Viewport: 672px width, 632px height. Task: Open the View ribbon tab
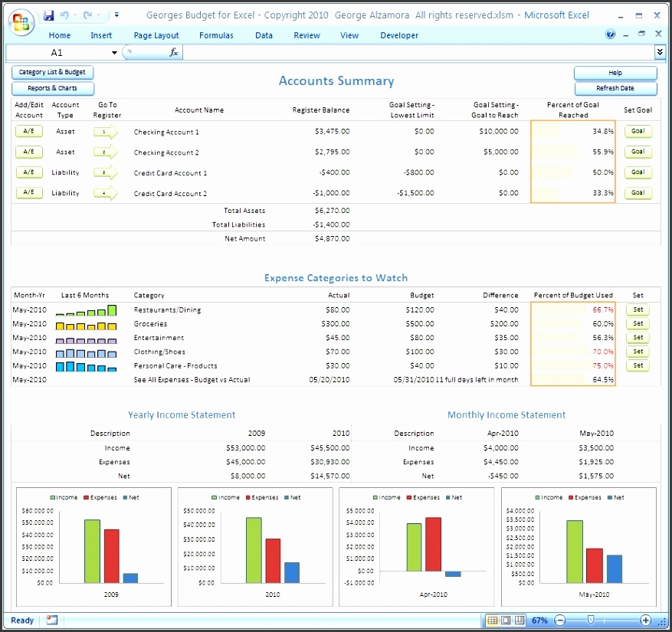point(349,35)
